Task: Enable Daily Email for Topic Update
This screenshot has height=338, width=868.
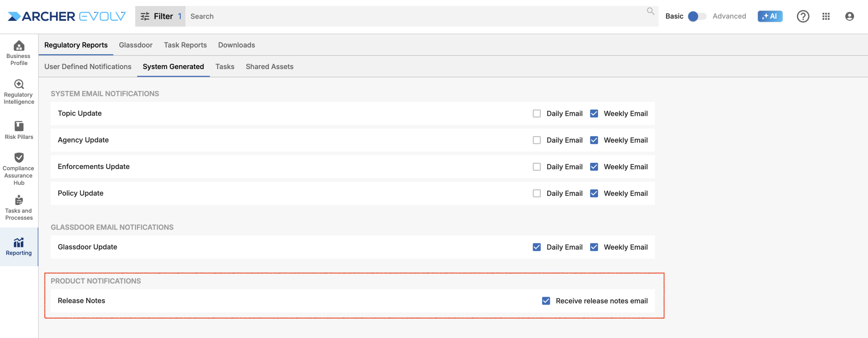Action: [x=536, y=113]
